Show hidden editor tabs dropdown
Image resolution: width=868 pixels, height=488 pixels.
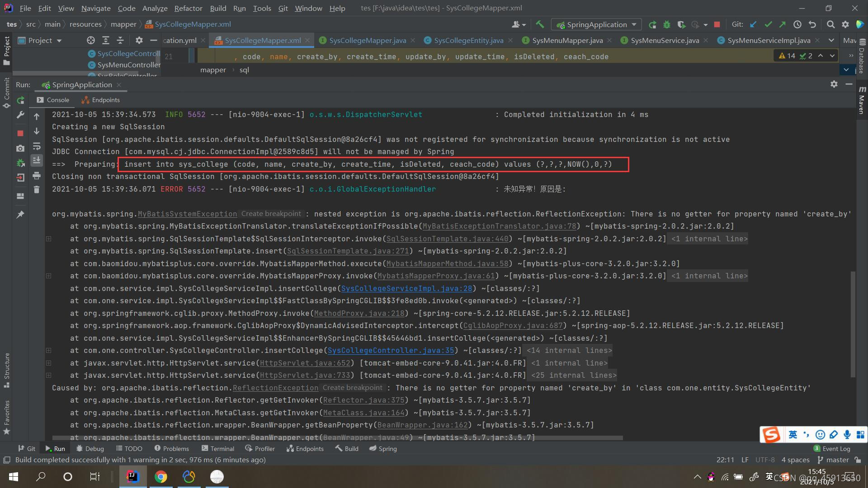pos(831,40)
